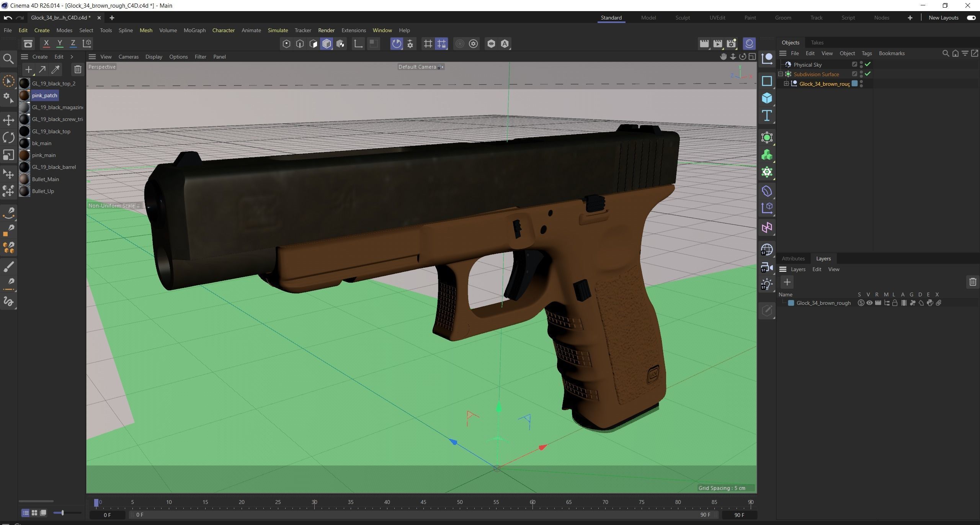Click the rectangle spline tool icon
The image size is (980, 525).
(x=767, y=81)
